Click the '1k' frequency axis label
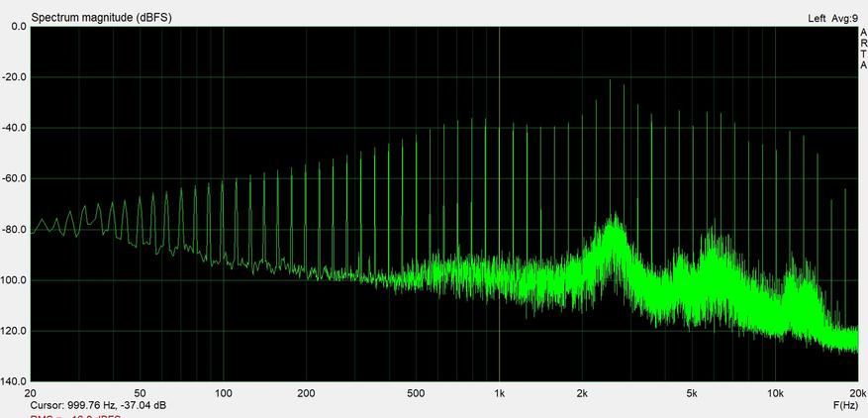Viewport: 868px width, 418px height. (x=499, y=393)
